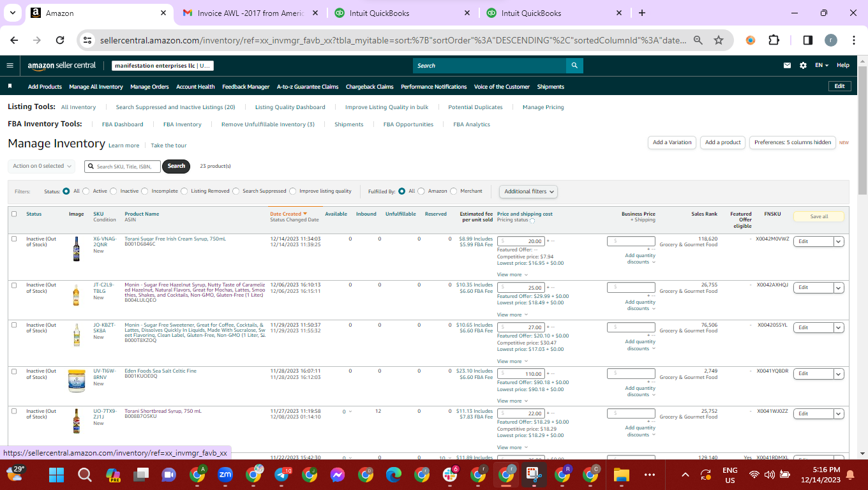Check the Monin Hazelnut Syrup row

click(14, 285)
